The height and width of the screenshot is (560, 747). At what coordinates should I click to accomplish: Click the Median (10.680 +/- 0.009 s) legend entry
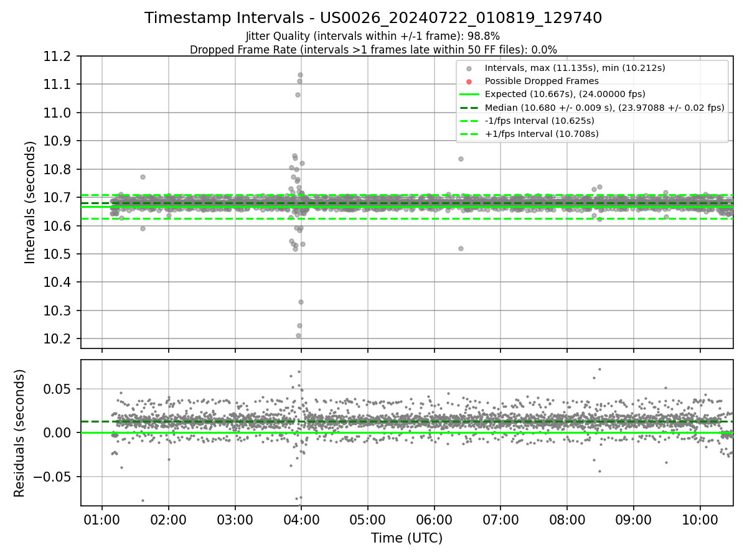tap(604, 108)
